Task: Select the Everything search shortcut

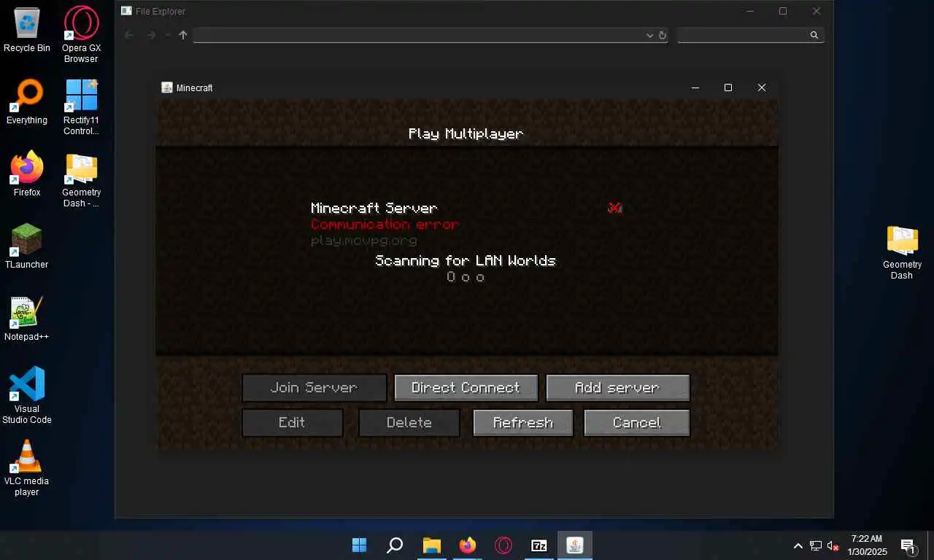Action: pos(27,102)
